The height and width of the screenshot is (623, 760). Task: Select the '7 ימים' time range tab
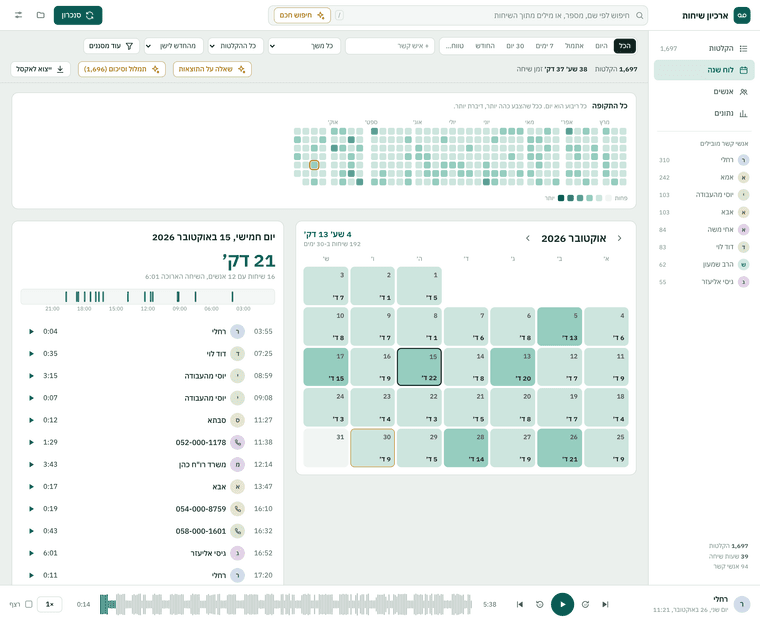click(x=544, y=46)
